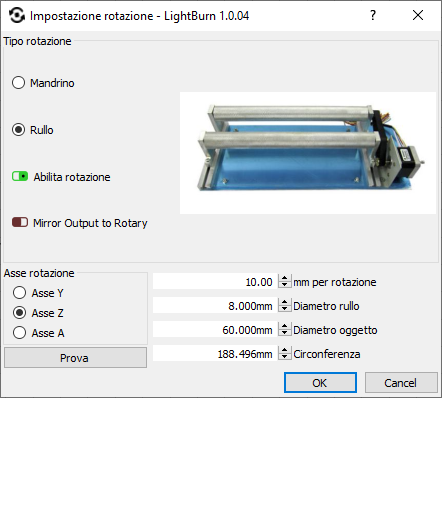Choose Asse A as rotation axis
This screenshot has height=505, width=442.
(x=19, y=333)
